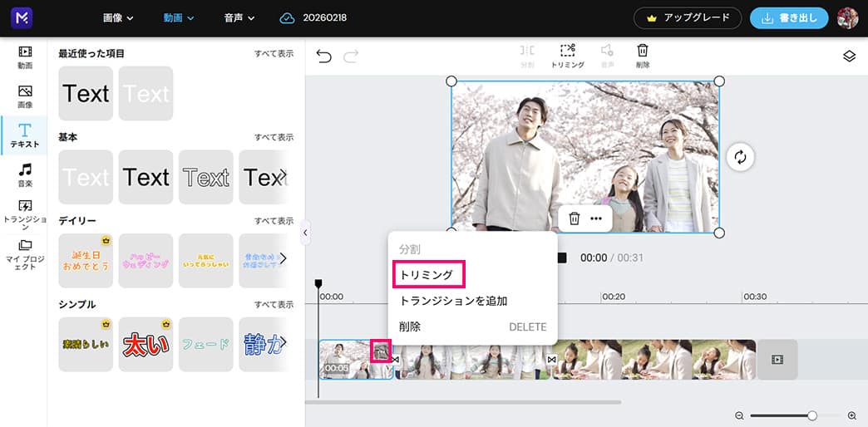Expand more シンプル text styles arrow
The height and width of the screenshot is (427, 868).
[x=283, y=342]
